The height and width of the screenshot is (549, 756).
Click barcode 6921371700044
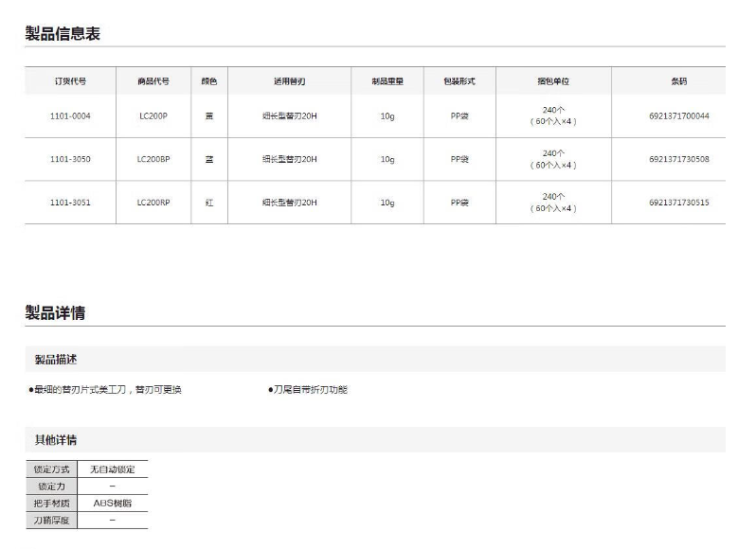pyautogui.click(x=678, y=116)
